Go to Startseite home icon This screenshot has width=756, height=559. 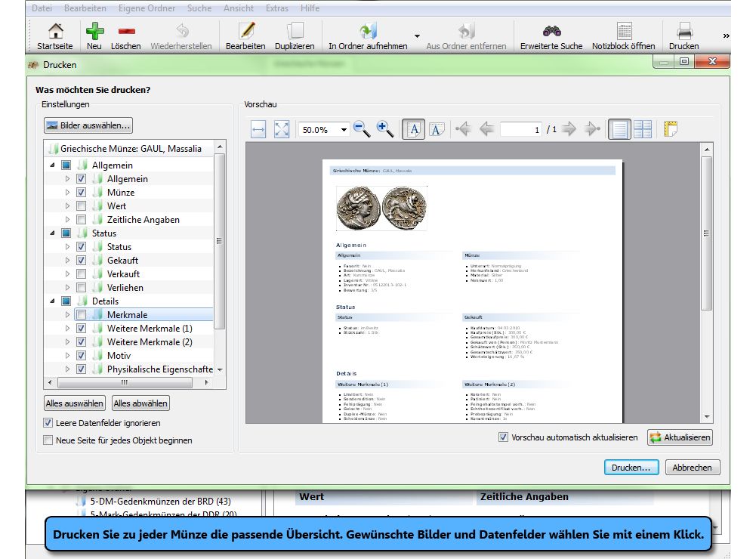pos(55,31)
